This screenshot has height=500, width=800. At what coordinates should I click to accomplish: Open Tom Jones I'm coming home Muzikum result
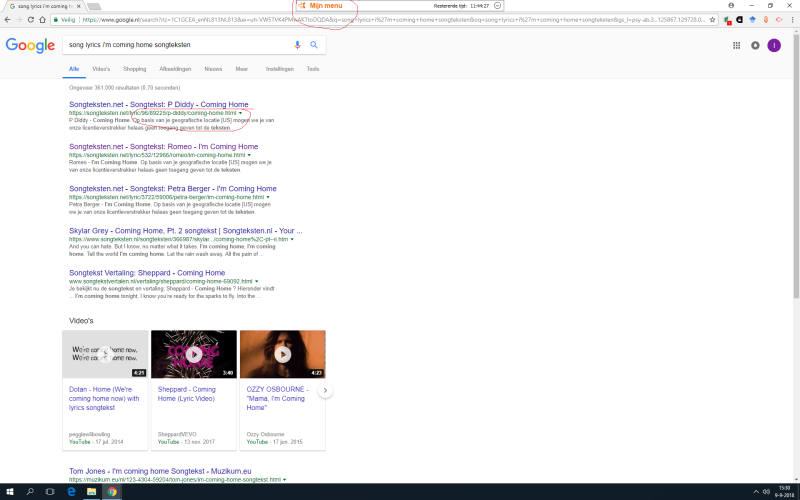[160, 471]
